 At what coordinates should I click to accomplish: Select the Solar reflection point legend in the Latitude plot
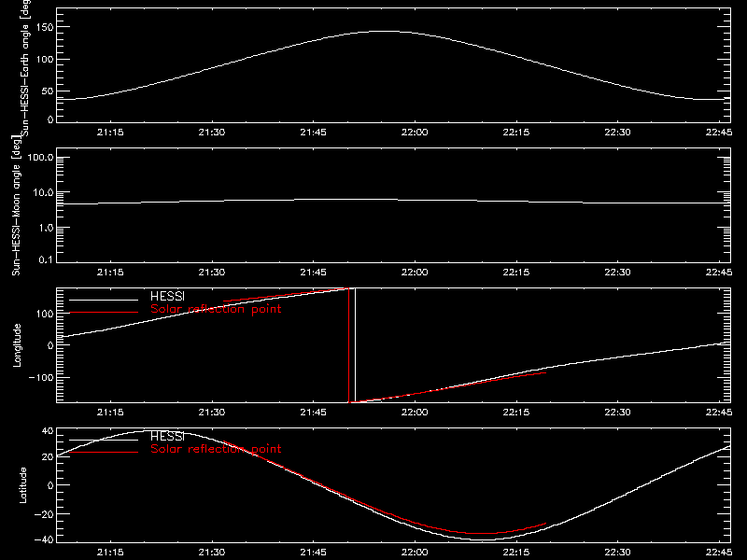pyautogui.click(x=216, y=449)
